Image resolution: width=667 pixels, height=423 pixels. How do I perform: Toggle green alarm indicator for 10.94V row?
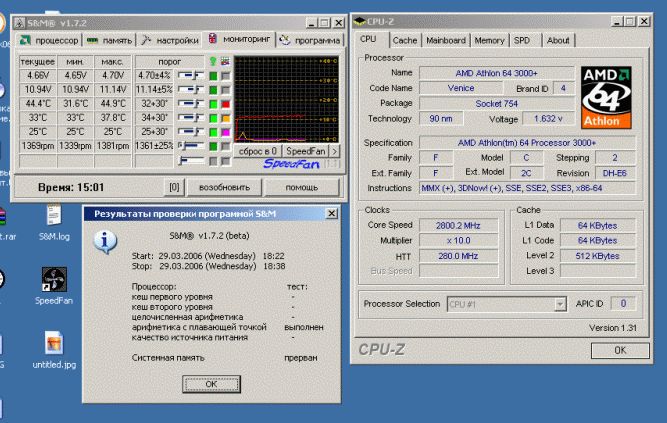click(213, 90)
